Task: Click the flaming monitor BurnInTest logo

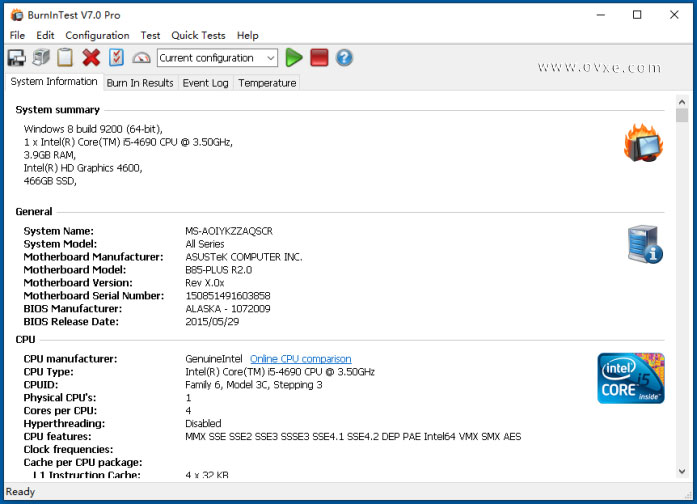Action: coord(644,143)
